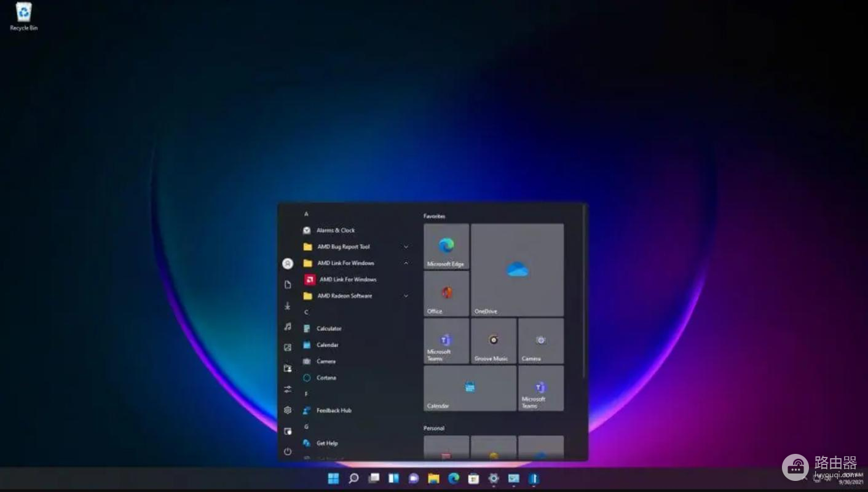Click the Start button on the taskbar
Screen dimensions: 868x492
pos(333,478)
